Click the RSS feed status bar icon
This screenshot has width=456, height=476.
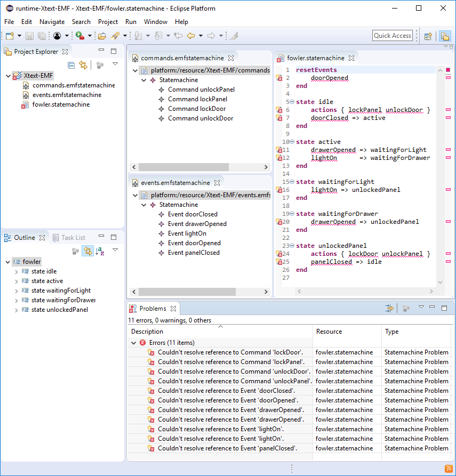[x=449, y=469]
